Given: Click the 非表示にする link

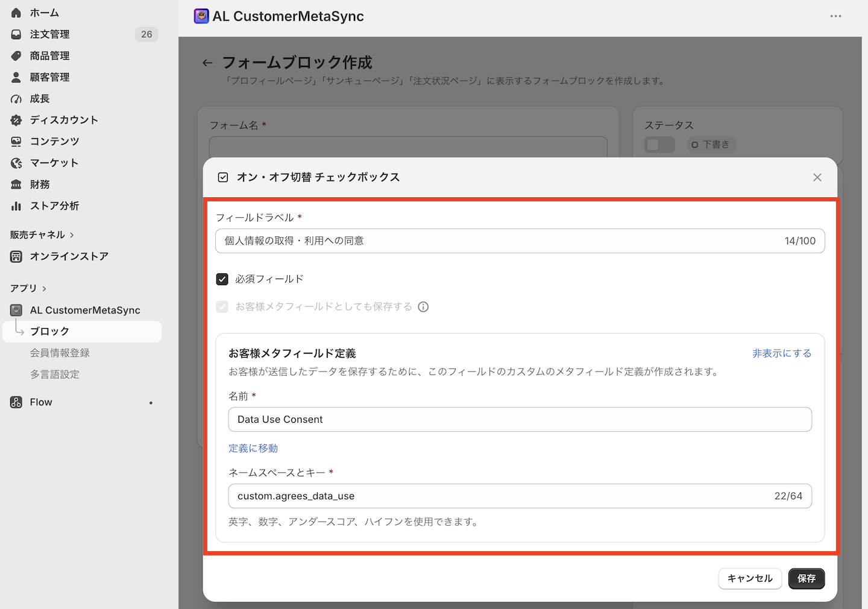Looking at the screenshot, I should tap(782, 353).
